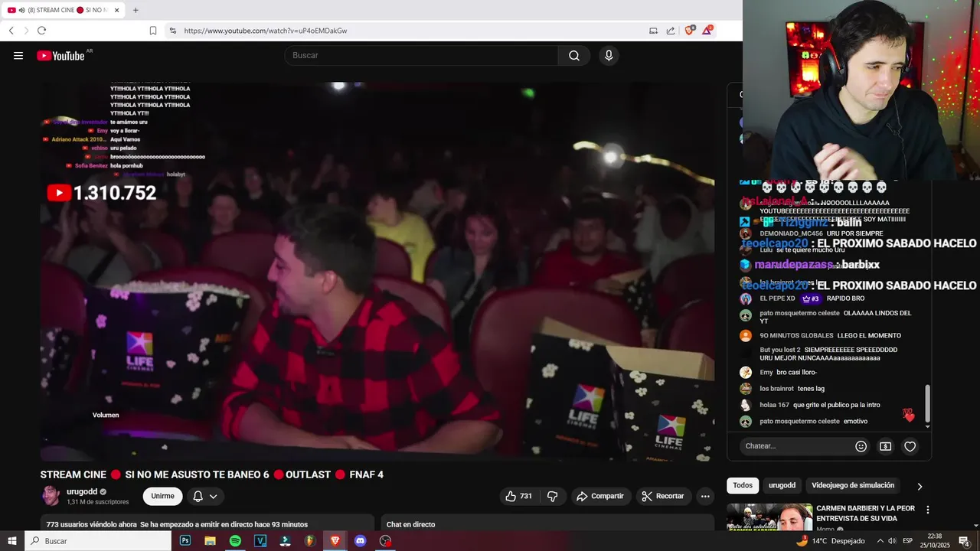Viewport: 980px width, 551px height.
Task: Open the notification bell dropdown
Action: (x=205, y=496)
